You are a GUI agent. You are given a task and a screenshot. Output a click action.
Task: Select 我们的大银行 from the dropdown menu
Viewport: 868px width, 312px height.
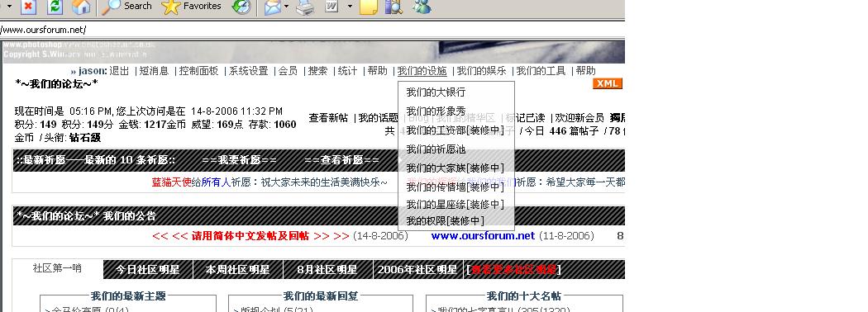click(x=436, y=92)
